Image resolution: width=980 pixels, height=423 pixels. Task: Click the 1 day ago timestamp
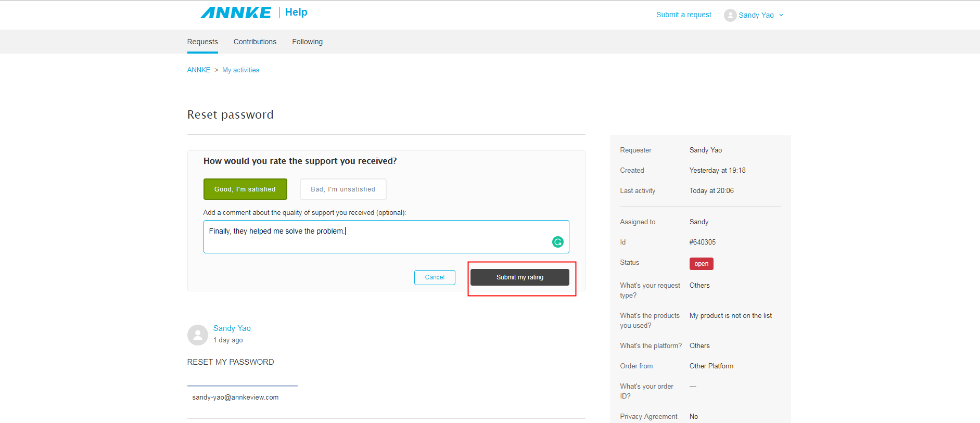click(x=228, y=340)
